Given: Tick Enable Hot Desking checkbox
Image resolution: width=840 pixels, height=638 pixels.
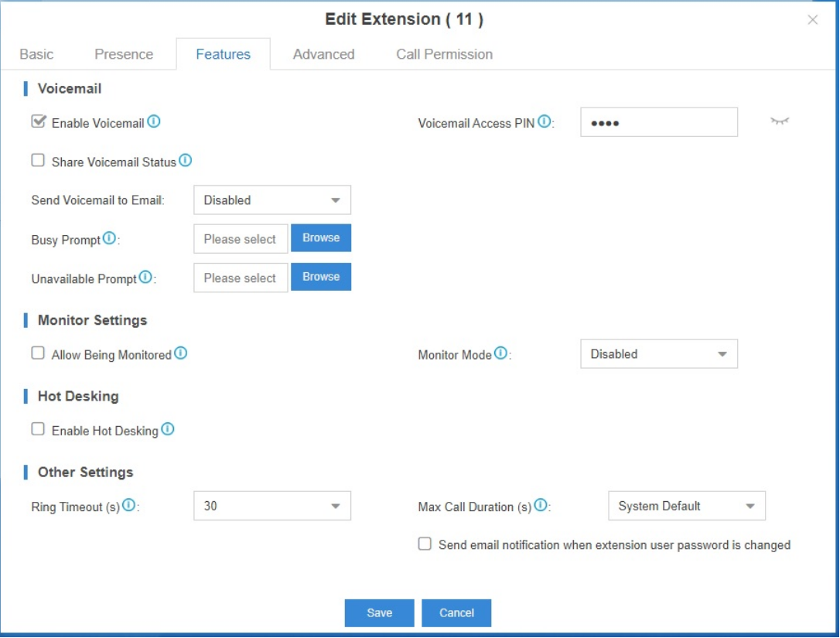Looking at the screenshot, I should click(x=38, y=429).
